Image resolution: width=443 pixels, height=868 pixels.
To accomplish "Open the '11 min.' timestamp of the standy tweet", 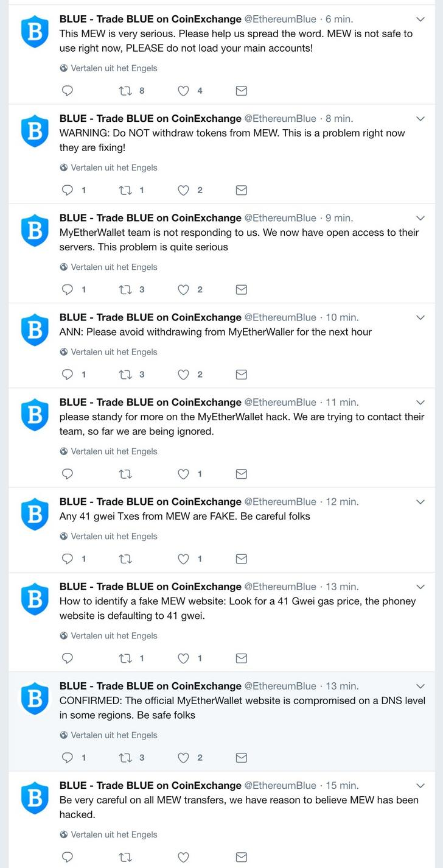I will (342, 402).
